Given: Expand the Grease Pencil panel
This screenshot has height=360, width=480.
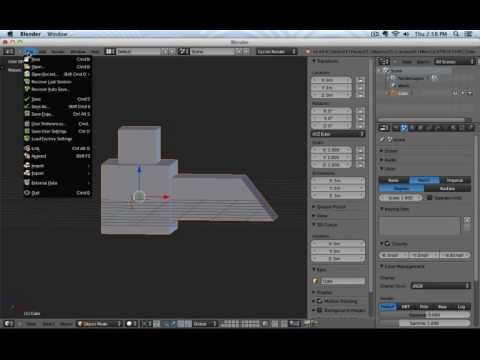Looking at the screenshot, I should click(x=329, y=207).
